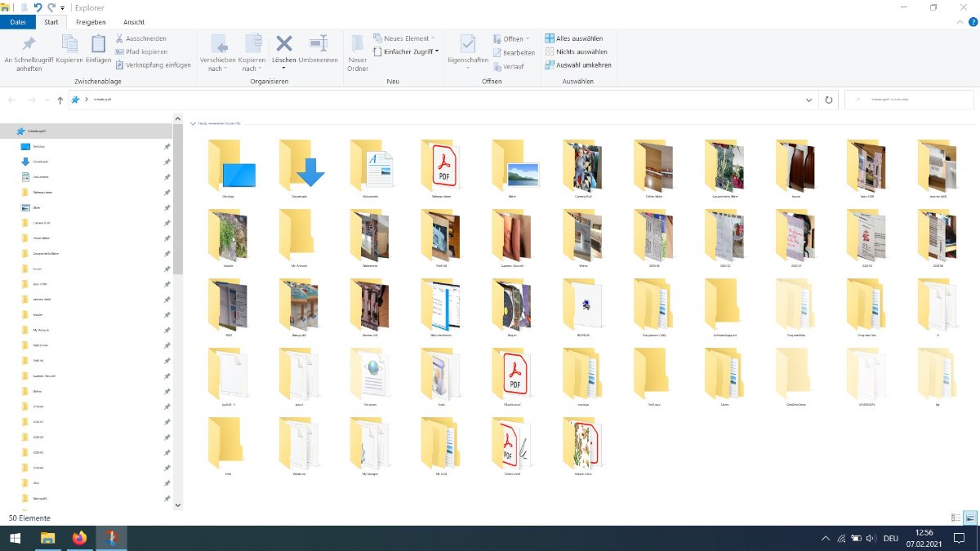Click the Kopieren button in Zwischenablage group

click(69, 49)
